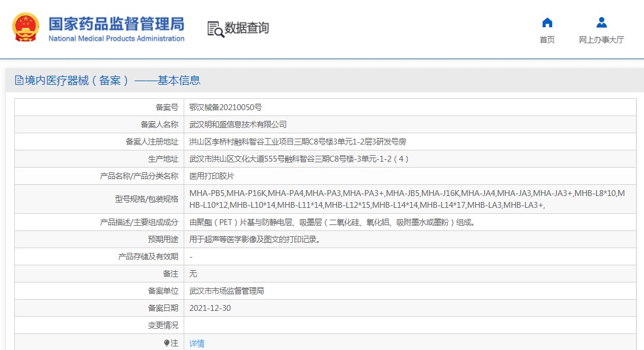The height and width of the screenshot is (350, 644).
Task: Click the 数据查询 heading text
Action: click(x=246, y=28)
